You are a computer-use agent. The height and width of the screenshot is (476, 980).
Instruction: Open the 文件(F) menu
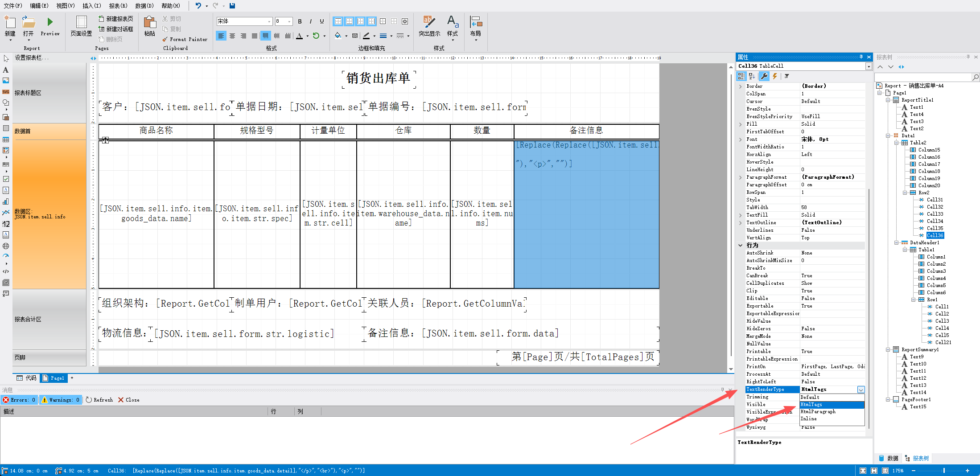(12, 5)
